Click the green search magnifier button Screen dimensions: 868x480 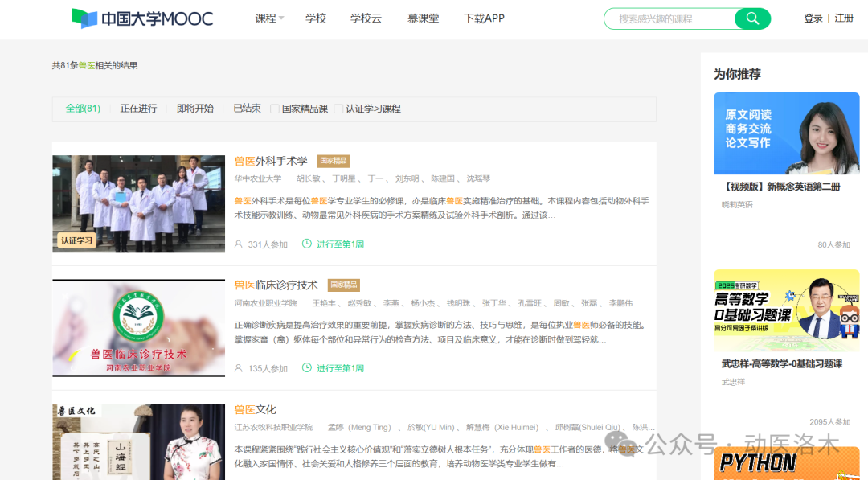[752, 18]
